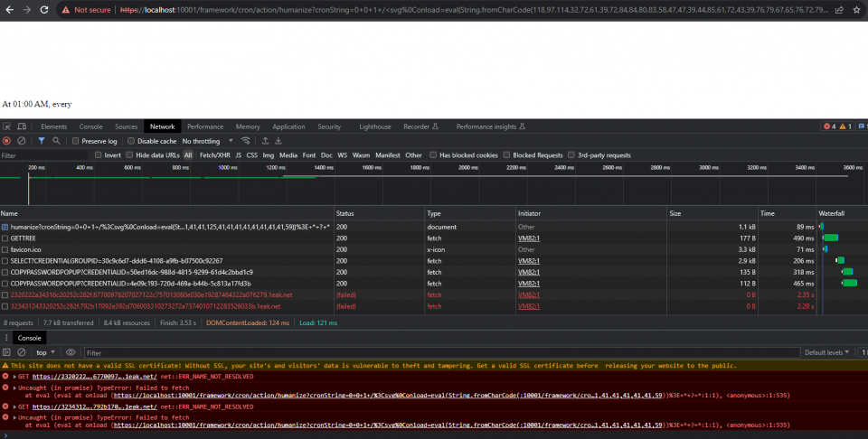
Task: Open the top context dropdown in console
Action: coord(45,352)
